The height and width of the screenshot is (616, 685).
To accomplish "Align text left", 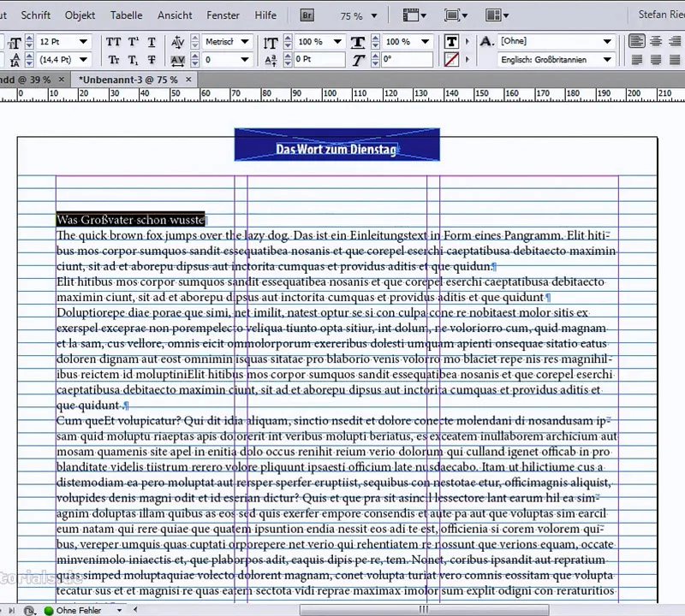I will click(636, 41).
